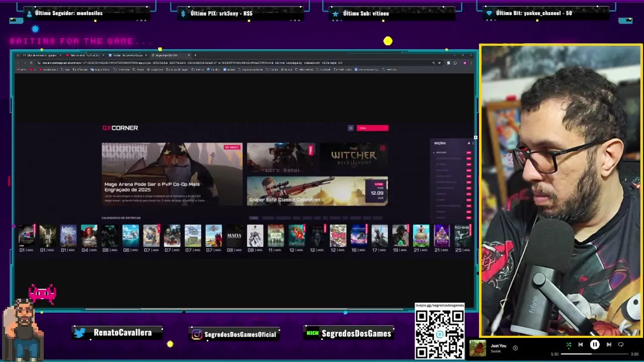The width and height of the screenshot is (644, 362).
Task: Open the browser profile avatar
Action: (x=464, y=63)
